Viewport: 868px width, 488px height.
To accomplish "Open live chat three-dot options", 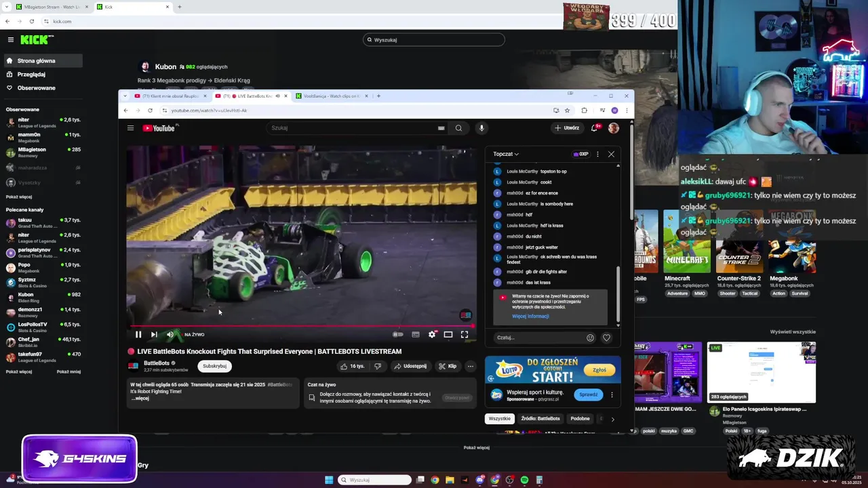I will (x=597, y=154).
